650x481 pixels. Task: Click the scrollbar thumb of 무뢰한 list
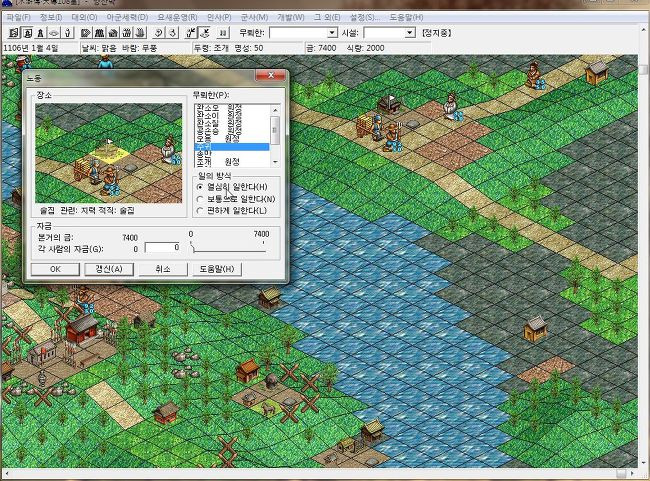point(274,130)
